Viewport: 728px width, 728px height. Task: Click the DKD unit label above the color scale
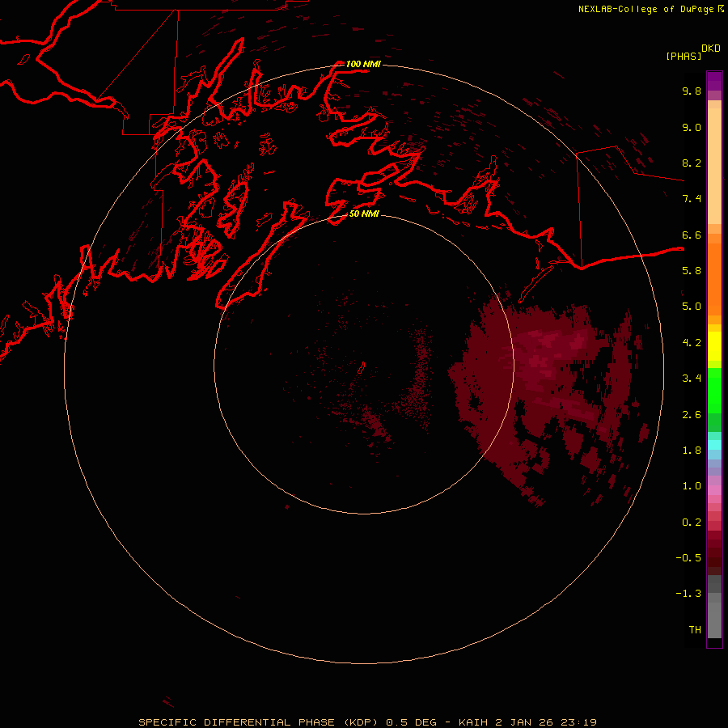[711, 49]
